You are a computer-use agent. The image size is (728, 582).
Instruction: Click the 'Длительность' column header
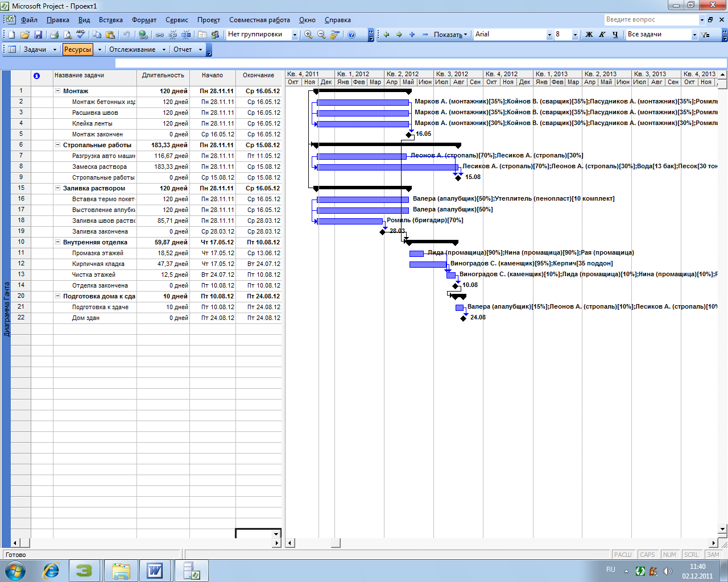[163, 75]
